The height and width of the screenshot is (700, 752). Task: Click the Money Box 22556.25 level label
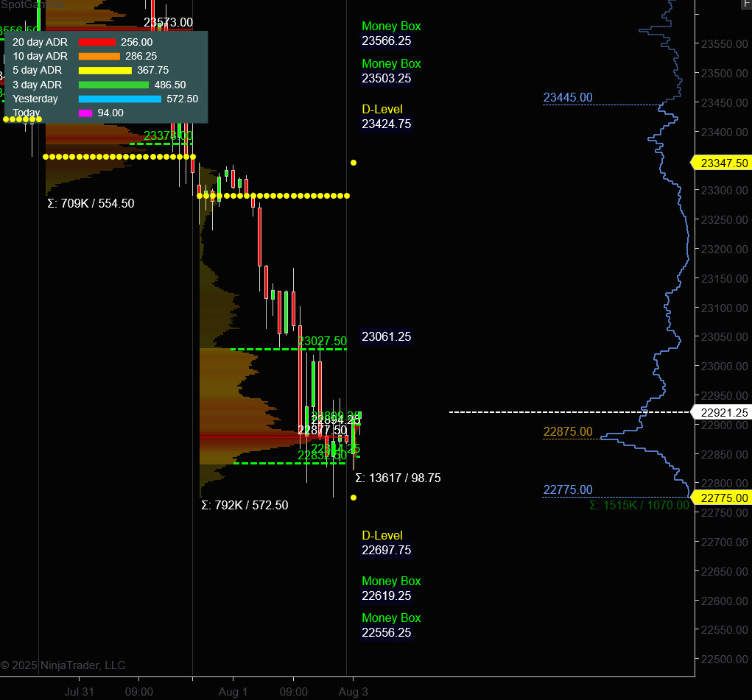[391, 626]
